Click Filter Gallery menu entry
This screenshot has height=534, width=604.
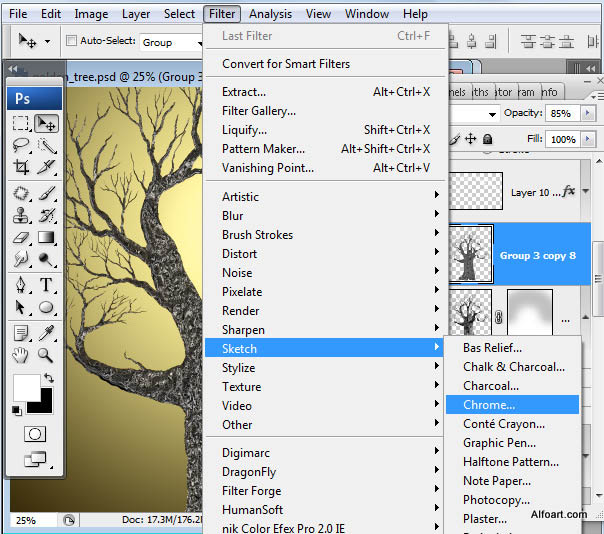(259, 111)
